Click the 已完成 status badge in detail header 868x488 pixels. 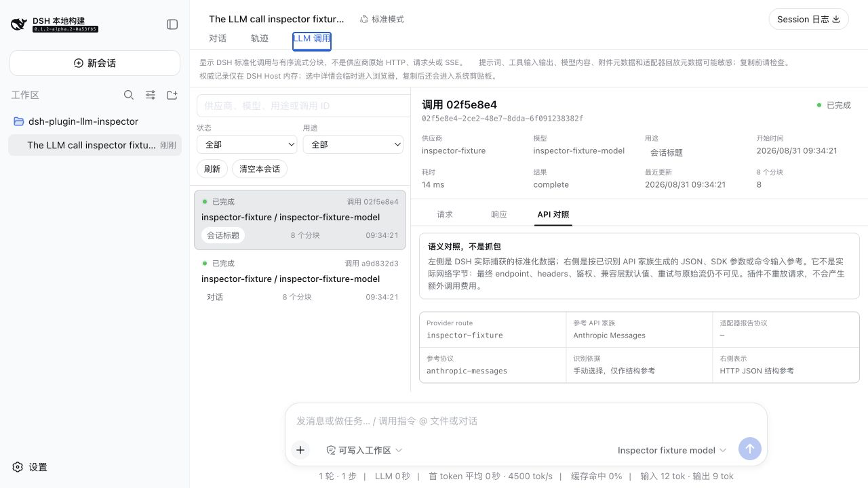pos(833,105)
